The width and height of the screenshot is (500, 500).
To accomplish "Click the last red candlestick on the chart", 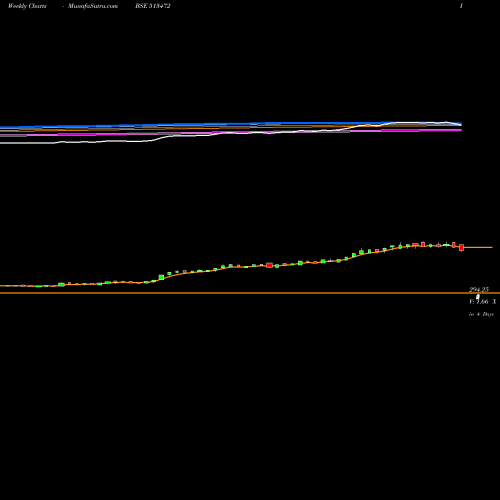I will click(461, 247).
